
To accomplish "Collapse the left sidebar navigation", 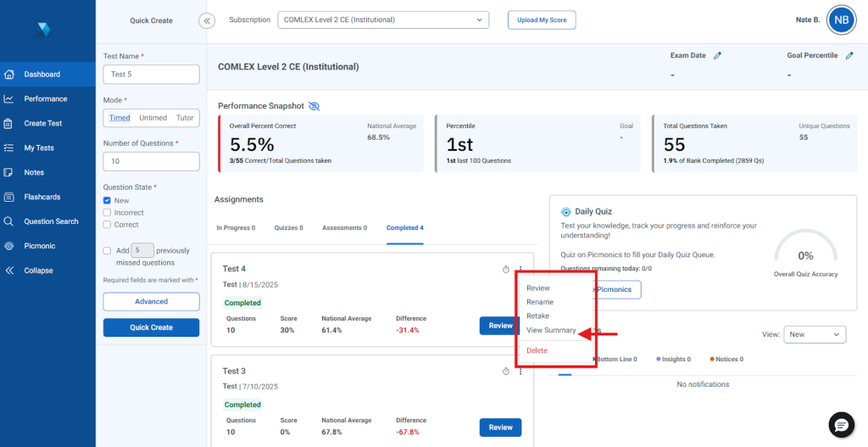I will click(x=38, y=271).
